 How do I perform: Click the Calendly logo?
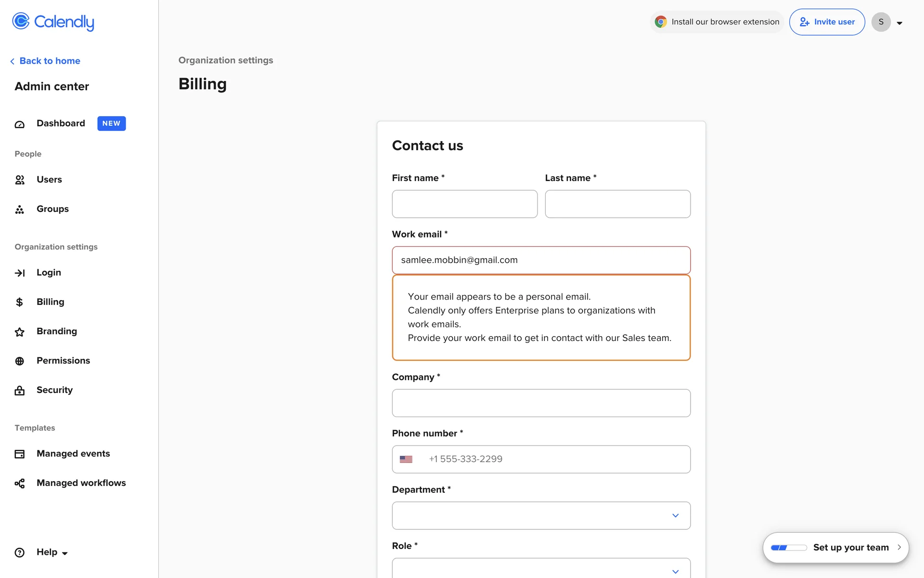tap(53, 22)
